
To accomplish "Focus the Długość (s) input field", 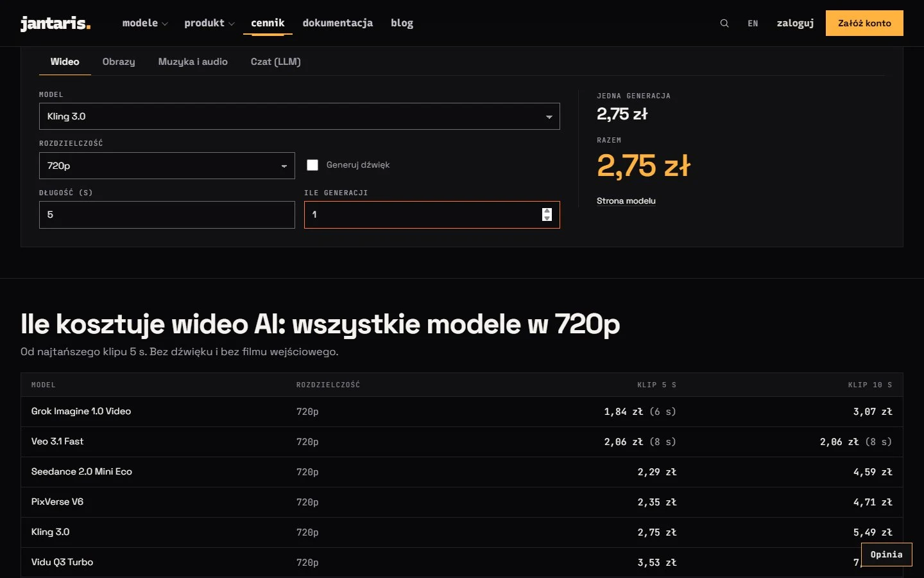I will tap(167, 215).
